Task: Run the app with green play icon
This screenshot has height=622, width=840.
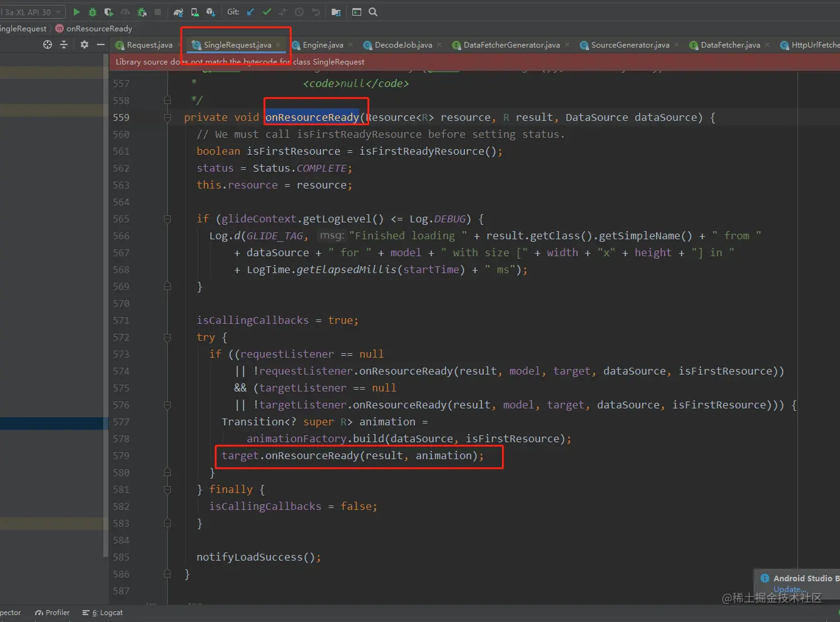Action: 76,12
